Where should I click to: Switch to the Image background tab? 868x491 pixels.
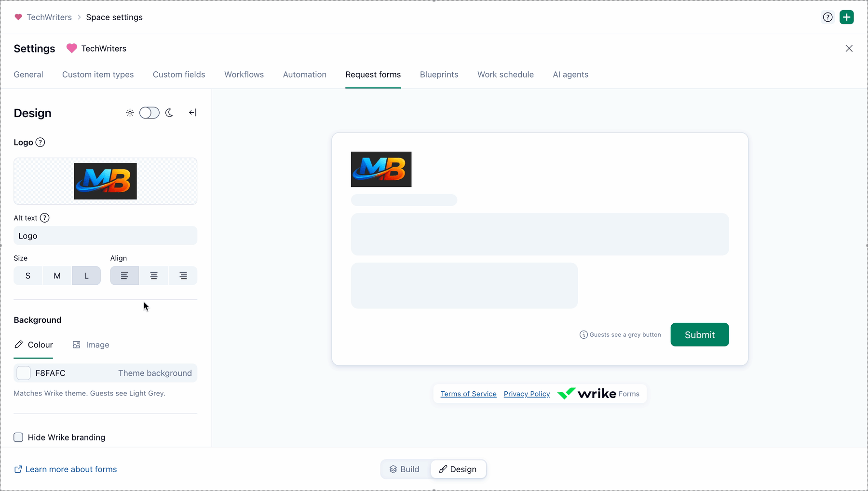[91, 345]
